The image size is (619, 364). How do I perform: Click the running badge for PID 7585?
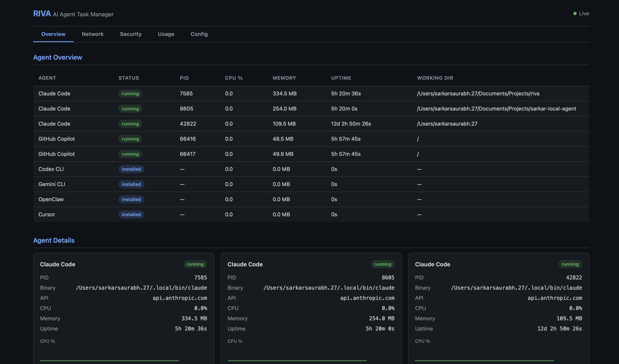(x=130, y=94)
